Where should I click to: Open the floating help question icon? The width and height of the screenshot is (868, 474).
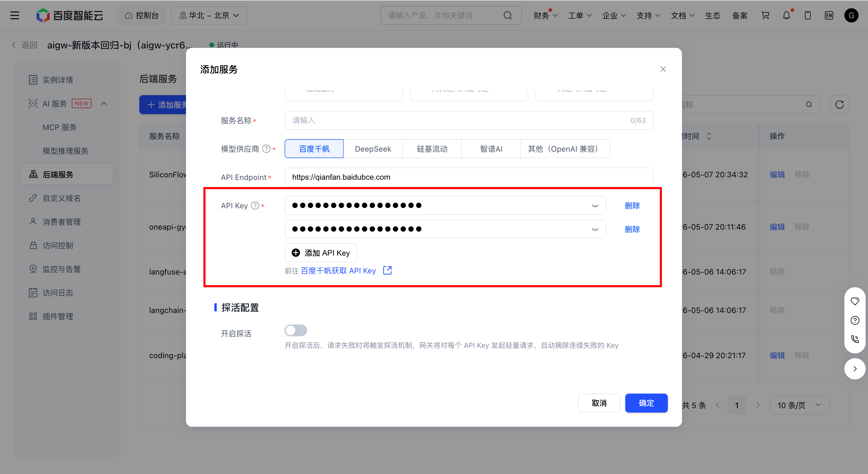pos(855,320)
